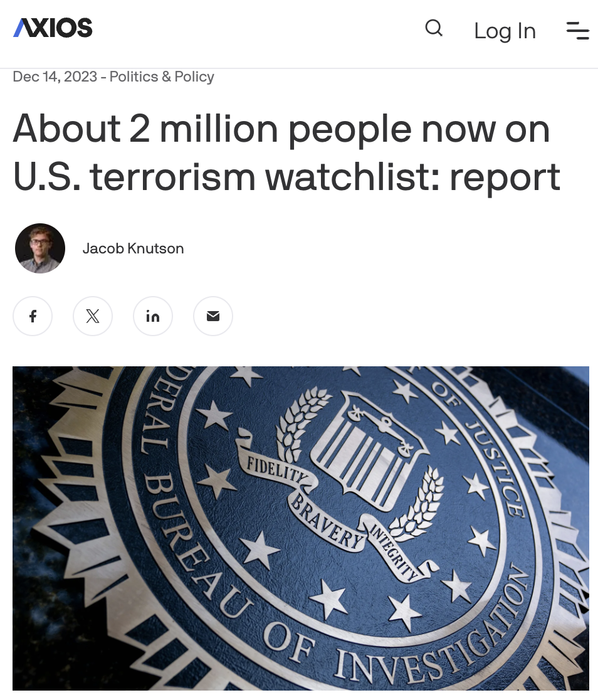
Task: Click the Dec 14, 2023 date
Action: coord(55,77)
